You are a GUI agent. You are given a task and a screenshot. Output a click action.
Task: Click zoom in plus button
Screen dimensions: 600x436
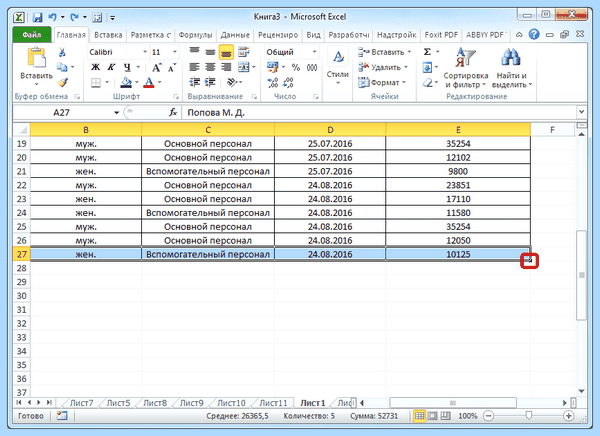pyautogui.click(x=569, y=416)
